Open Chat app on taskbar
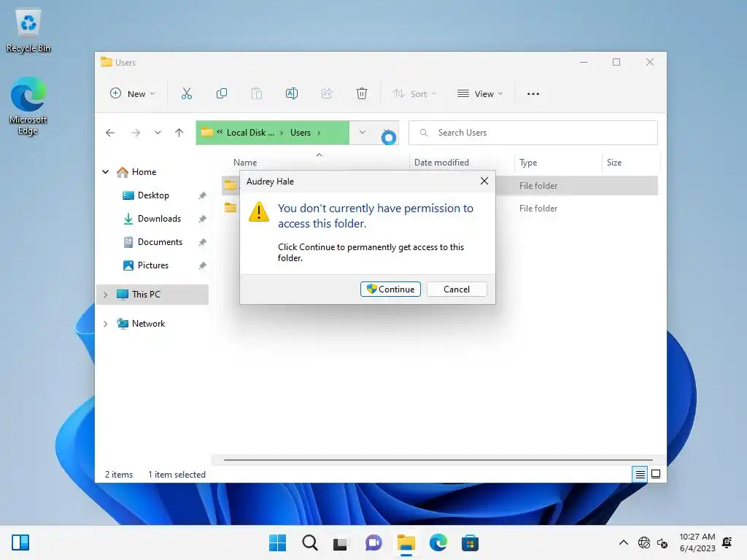The image size is (747, 560). click(x=373, y=542)
